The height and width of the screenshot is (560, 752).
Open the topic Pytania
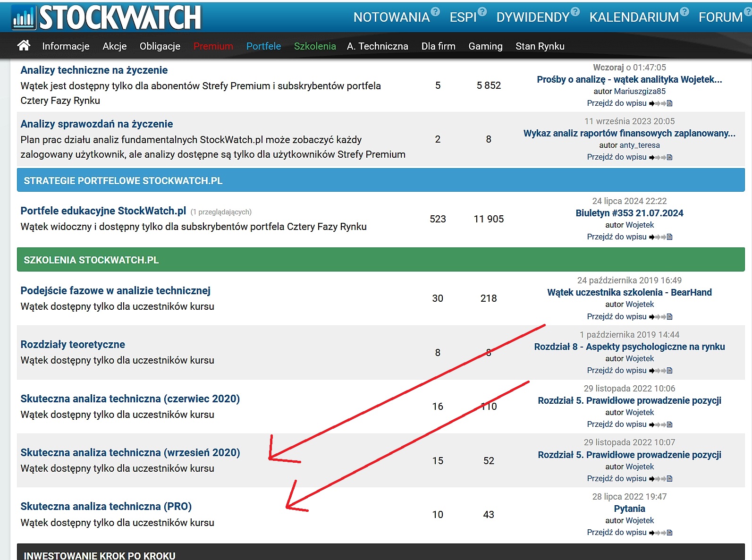(629, 509)
